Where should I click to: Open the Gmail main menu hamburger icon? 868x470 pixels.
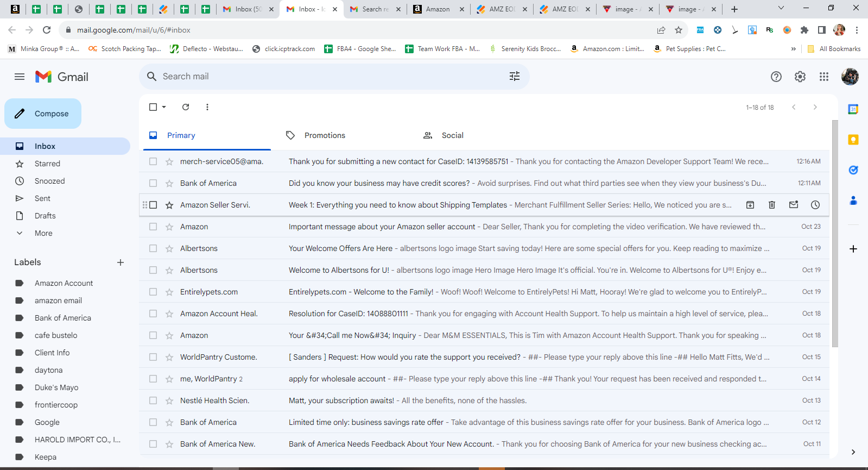20,77
